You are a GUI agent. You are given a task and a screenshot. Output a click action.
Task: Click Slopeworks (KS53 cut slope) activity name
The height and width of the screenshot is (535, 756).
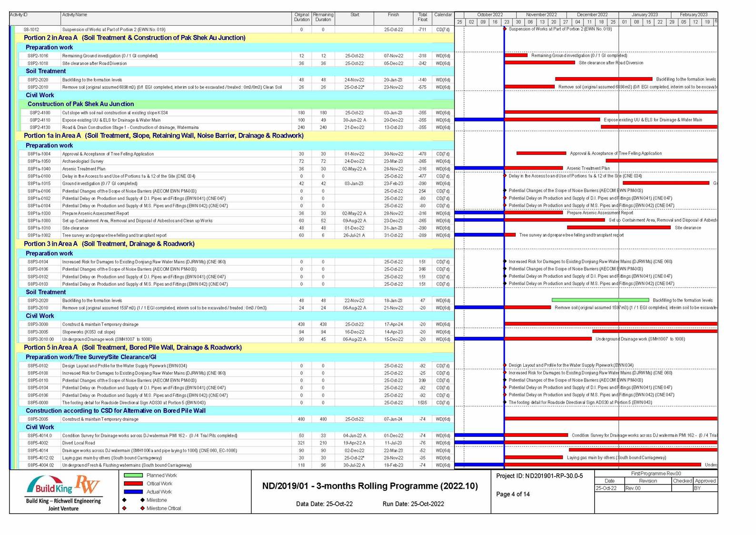[89, 332]
